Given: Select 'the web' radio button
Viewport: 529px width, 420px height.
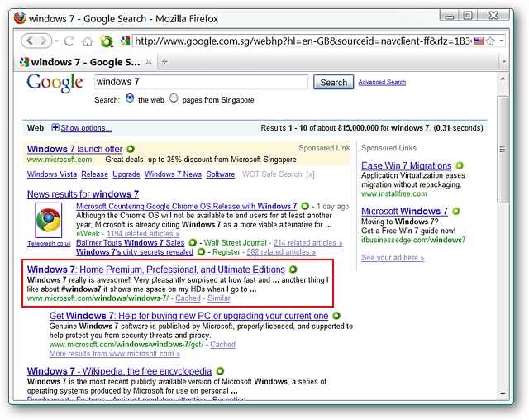Looking at the screenshot, I should [130, 98].
